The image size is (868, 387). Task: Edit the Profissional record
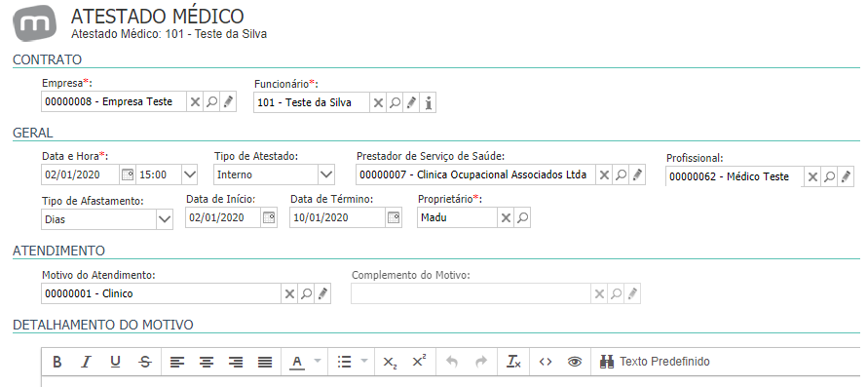click(846, 177)
